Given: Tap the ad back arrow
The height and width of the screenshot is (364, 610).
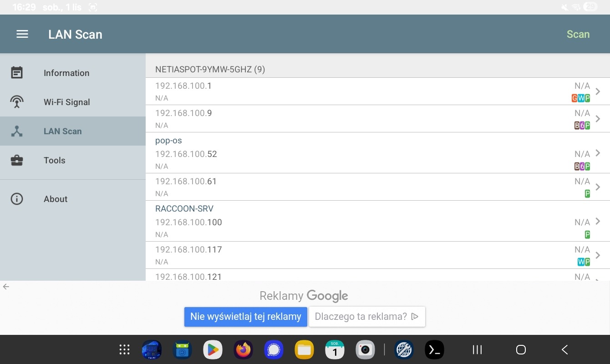Looking at the screenshot, I should (6, 287).
